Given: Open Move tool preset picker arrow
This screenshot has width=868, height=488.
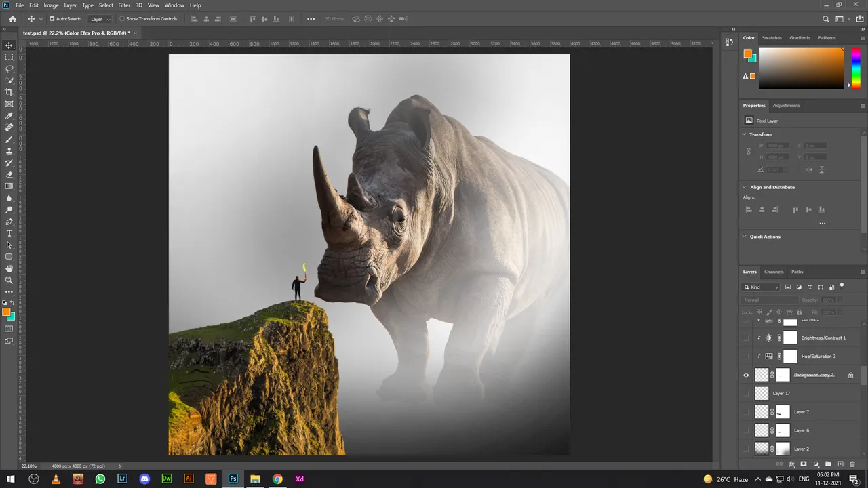Looking at the screenshot, I should click(x=41, y=19).
